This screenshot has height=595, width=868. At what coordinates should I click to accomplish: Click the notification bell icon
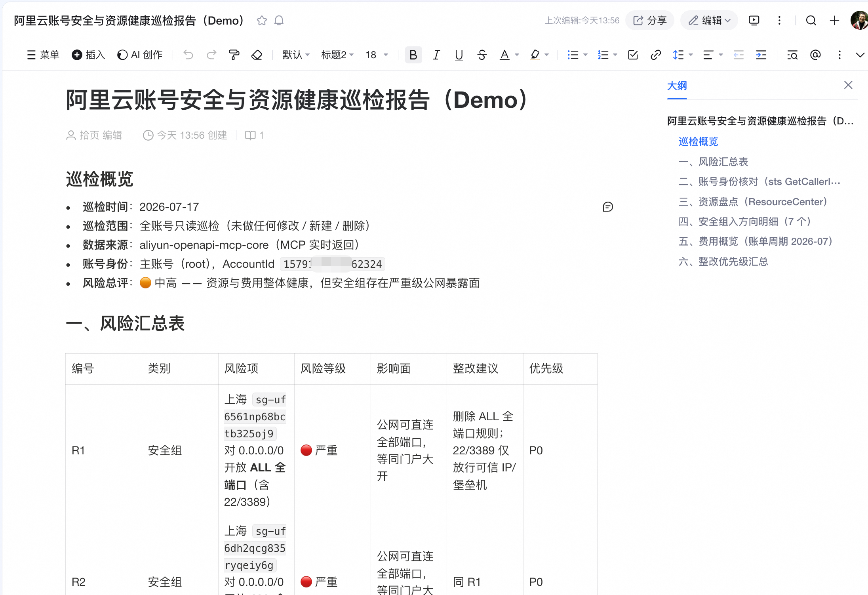pyautogui.click(x=279, y=21)
